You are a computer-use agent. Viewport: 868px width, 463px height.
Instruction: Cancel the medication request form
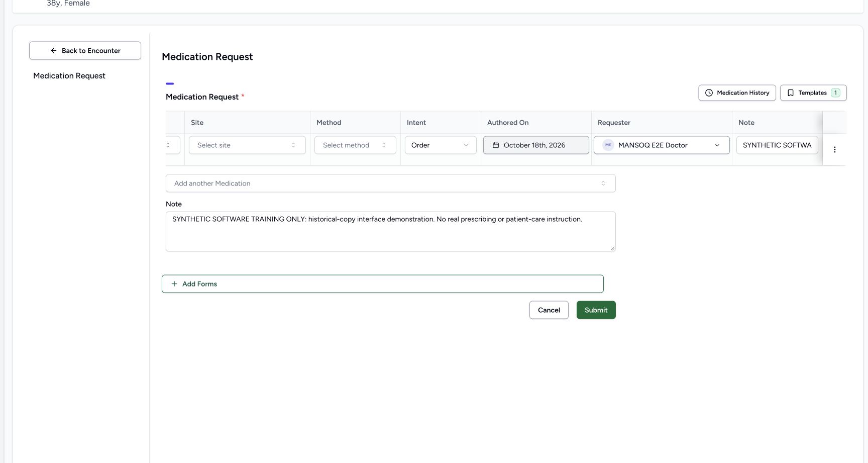coord(549,310)
